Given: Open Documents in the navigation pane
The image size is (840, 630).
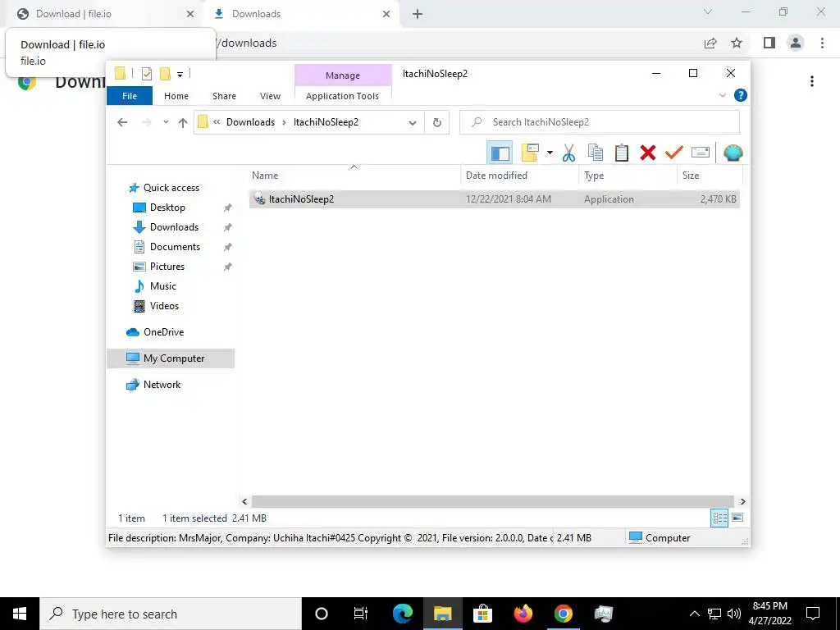Looking at the screenshot, I should tap(175, 247).
